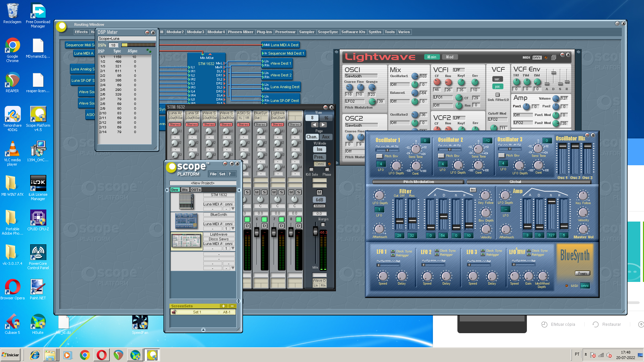Click the New Project name field
The width and height of the screenshot is (644, 362).
(x=203, y=183)
